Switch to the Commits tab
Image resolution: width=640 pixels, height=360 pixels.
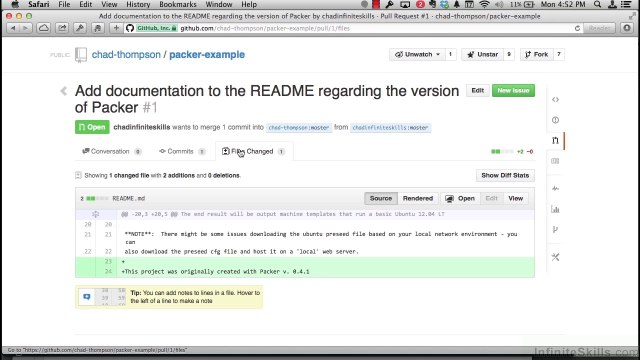coord(181,151)
